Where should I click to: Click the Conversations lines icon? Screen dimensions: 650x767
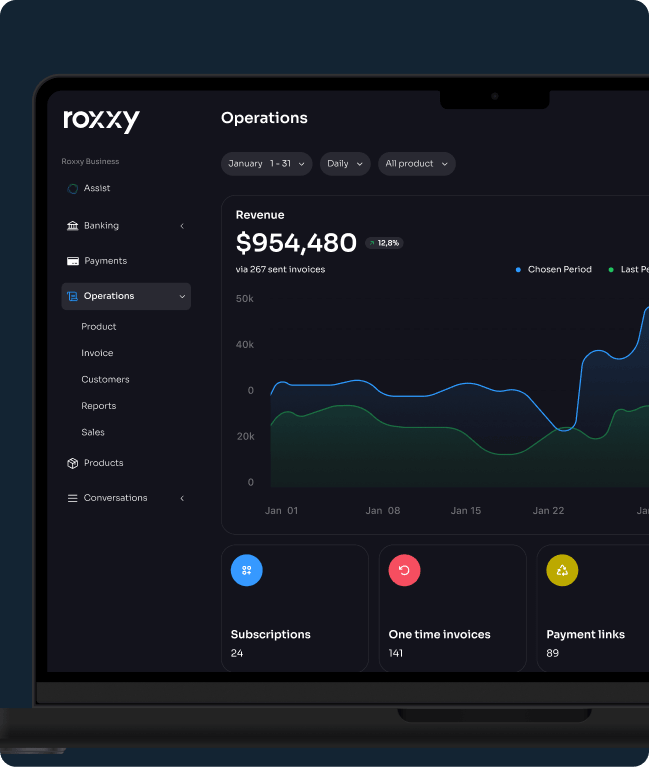pos(72,498)
